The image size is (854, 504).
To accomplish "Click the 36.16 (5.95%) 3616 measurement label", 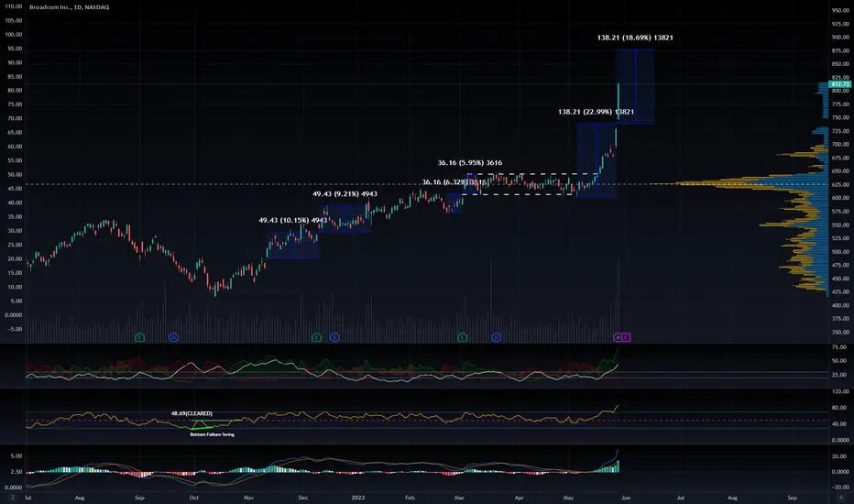I will click(x=470, y=162).
